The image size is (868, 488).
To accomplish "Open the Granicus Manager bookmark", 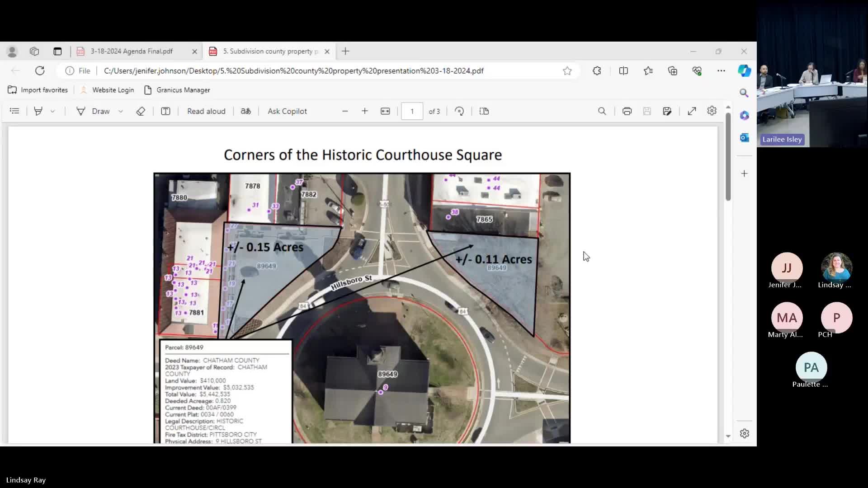I will 177,90.
